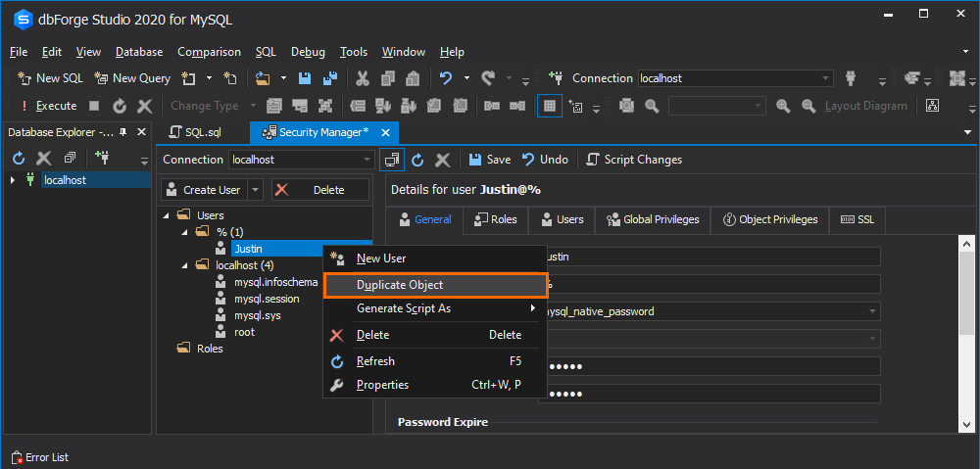Click the Open file folder icon
980x469 pixels.
coord(263,78)
